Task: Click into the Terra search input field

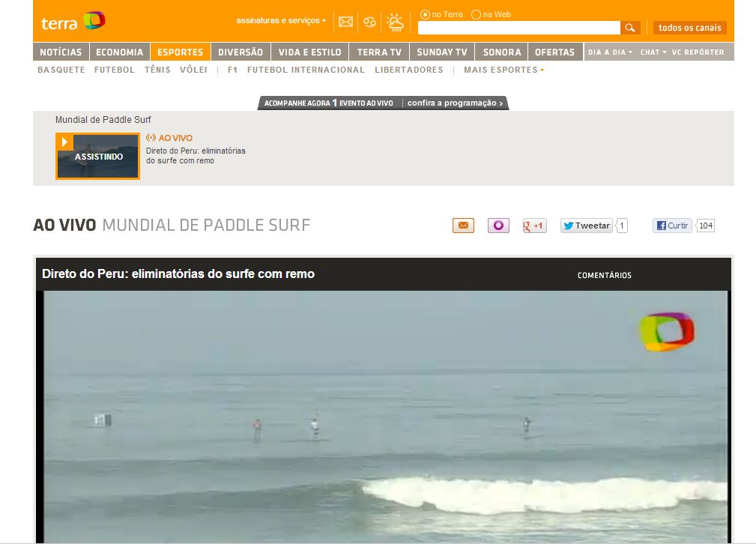Action: [518, 28]
